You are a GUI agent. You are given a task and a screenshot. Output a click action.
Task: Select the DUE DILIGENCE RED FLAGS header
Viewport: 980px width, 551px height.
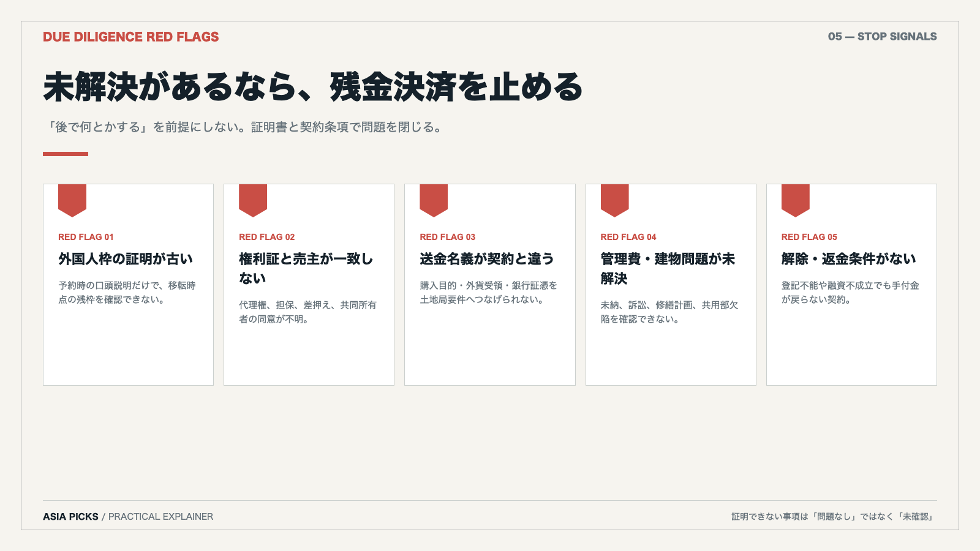130,37
